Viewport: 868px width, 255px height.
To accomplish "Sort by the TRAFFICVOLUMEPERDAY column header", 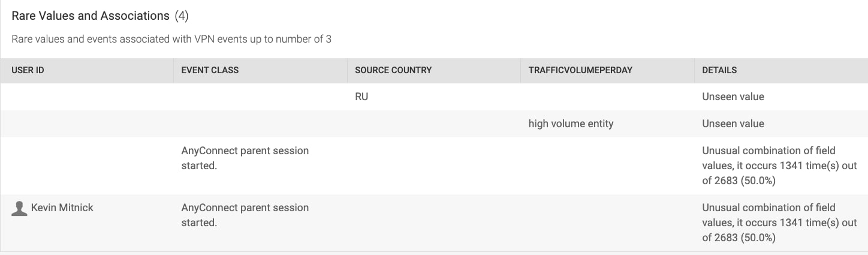I will pos(580,70).
